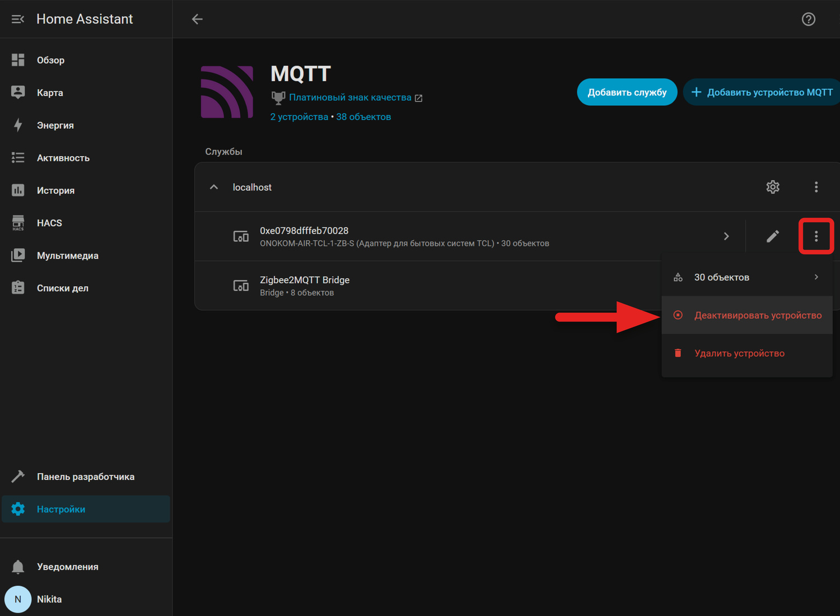Go back using the top arrow
Viewport: 840px width, 616px height.
(x=197, y=19)
